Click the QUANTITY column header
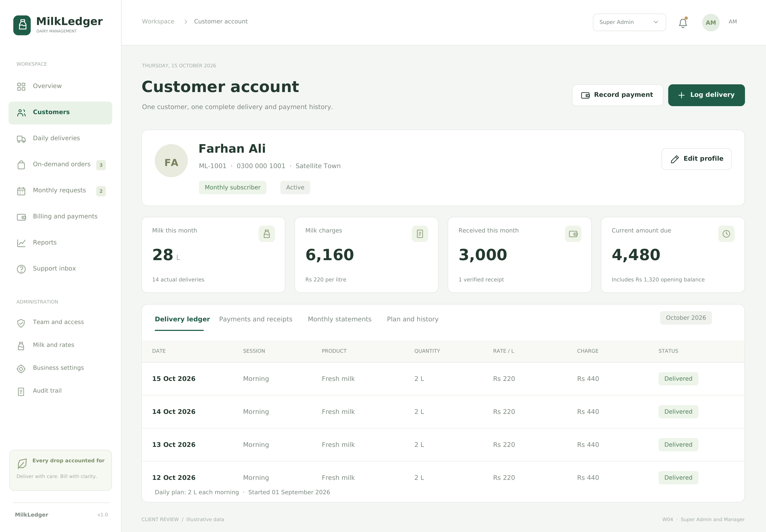Screen dimensions: 766x532 coord(427,351)
